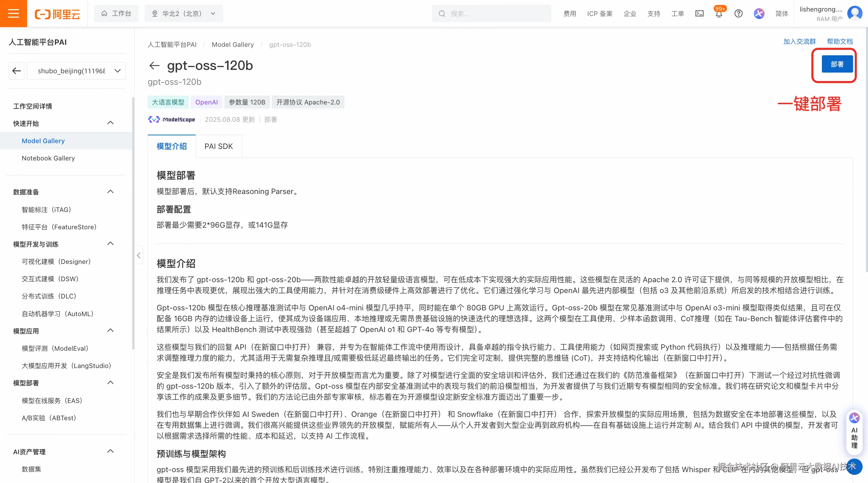Click the 参数量 120B tag
868x483 pixels.
(247, 102)
